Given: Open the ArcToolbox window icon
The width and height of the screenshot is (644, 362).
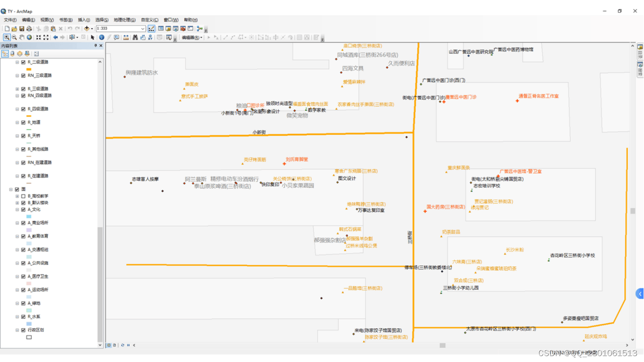Looking at the screenshot, I should tap(183, 29).
